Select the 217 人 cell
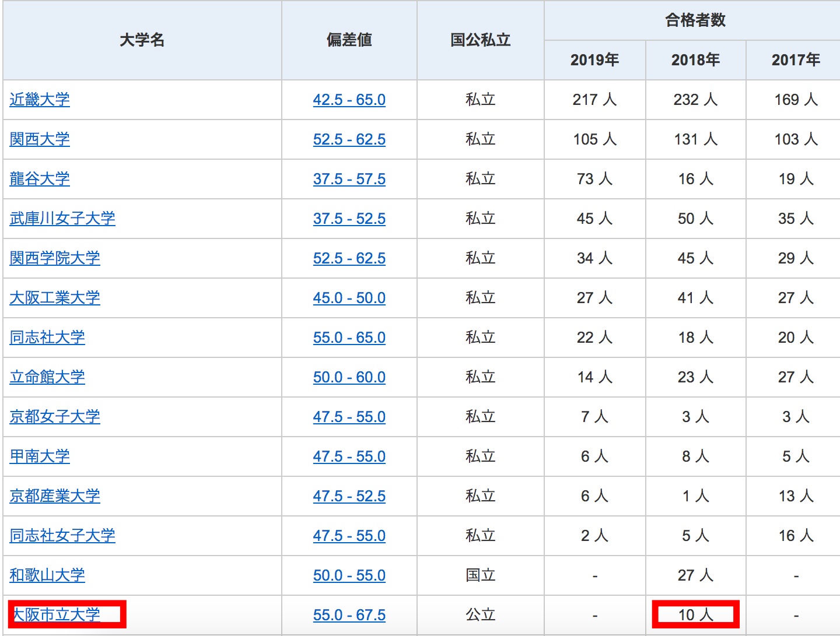This screenshot has height=636, width=840. 595,100
